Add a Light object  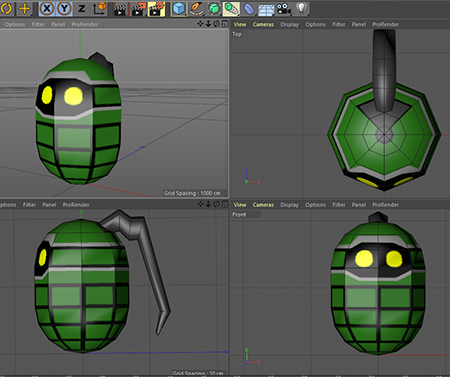pos(301,8)
